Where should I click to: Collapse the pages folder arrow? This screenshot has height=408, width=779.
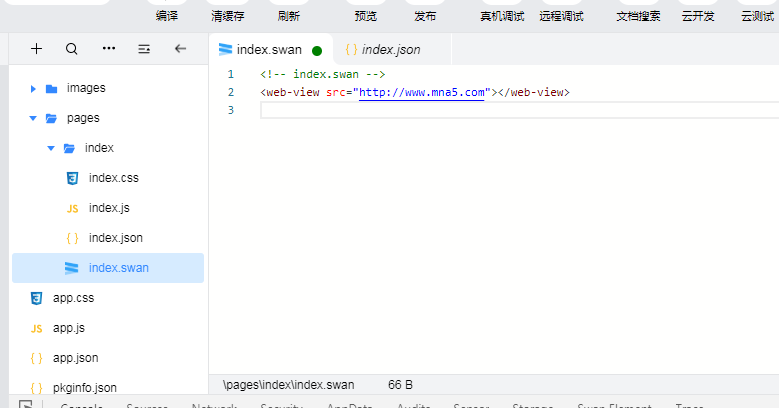click(33, 118)
